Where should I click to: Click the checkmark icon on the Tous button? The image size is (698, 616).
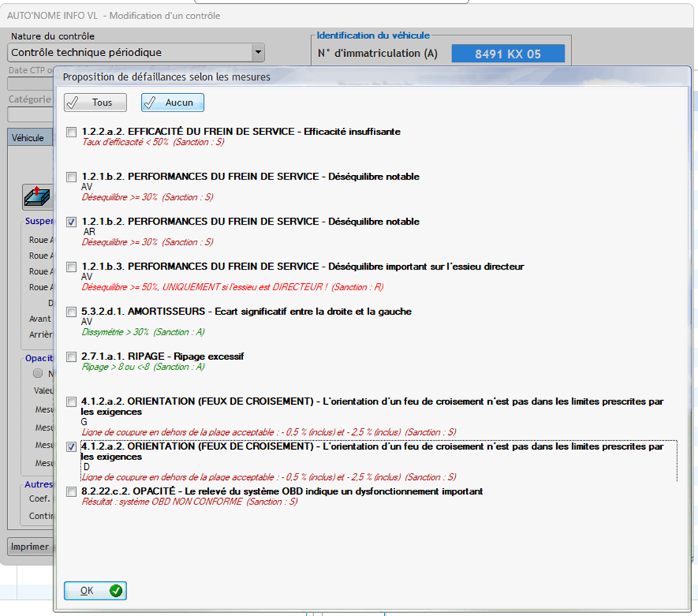click(73, 103)
